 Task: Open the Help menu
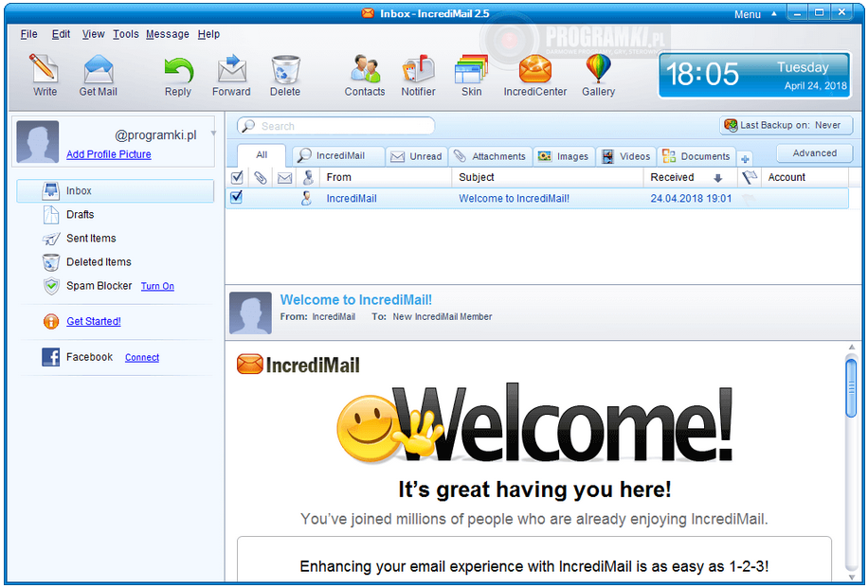pyautogui.click(x=208, y=34)
